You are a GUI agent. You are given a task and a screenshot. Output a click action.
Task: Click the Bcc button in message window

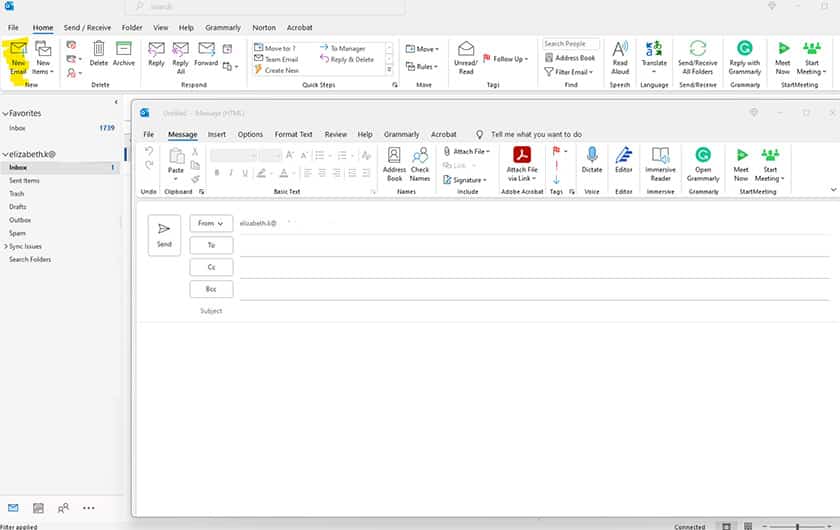tap(211, 289)
